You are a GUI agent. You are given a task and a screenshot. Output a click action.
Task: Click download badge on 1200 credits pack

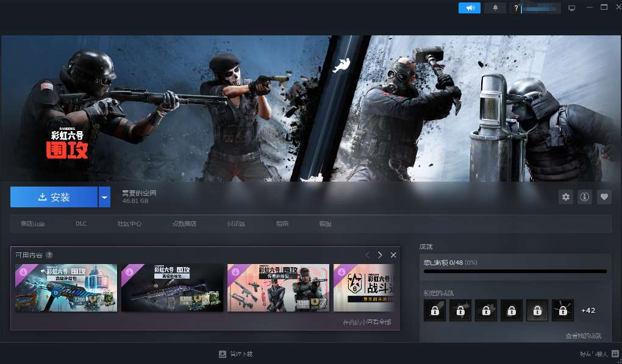pos(235,272)
